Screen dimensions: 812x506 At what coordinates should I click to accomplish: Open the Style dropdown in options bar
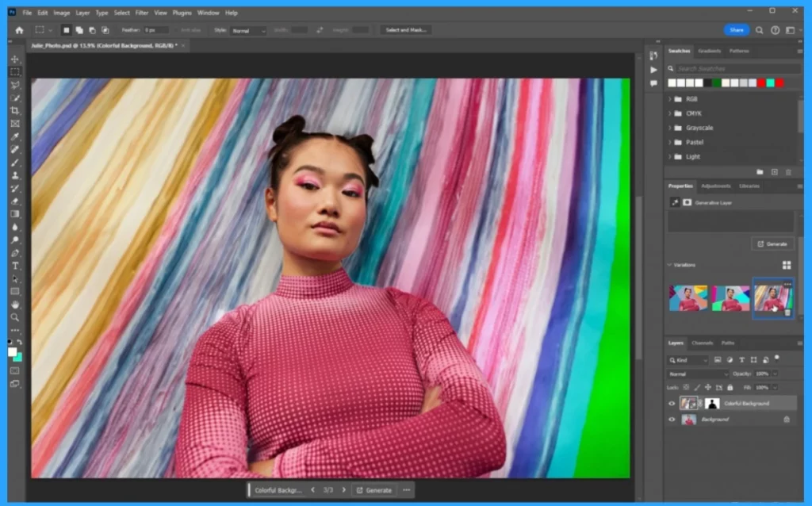coord(248,31)
